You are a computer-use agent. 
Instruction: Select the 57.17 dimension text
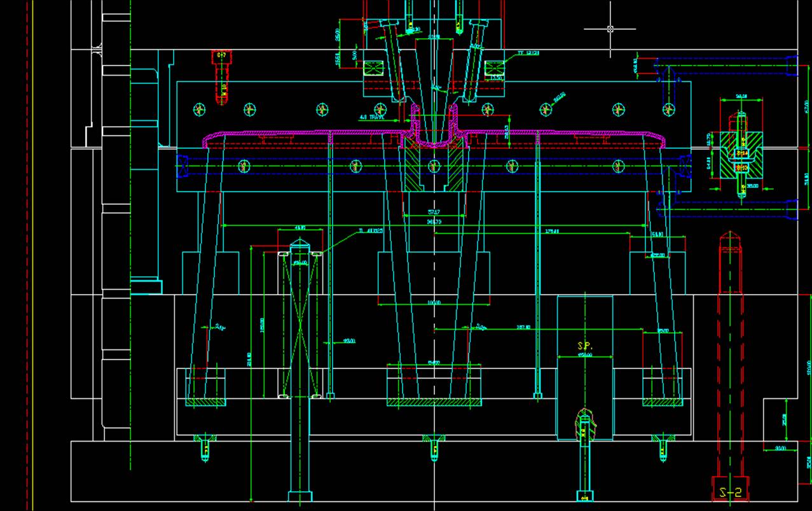434,212
